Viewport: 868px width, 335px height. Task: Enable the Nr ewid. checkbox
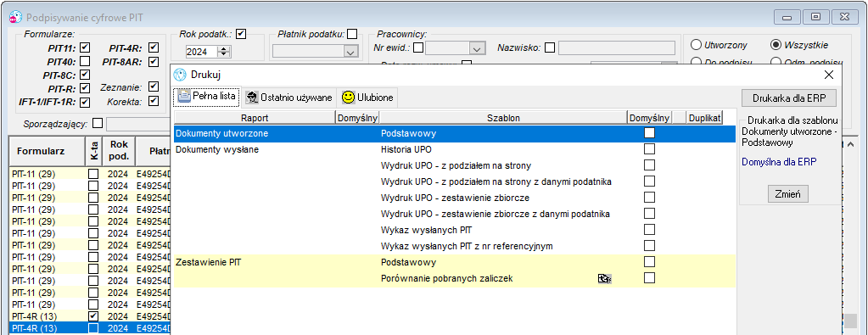click(x=418, y=47)
